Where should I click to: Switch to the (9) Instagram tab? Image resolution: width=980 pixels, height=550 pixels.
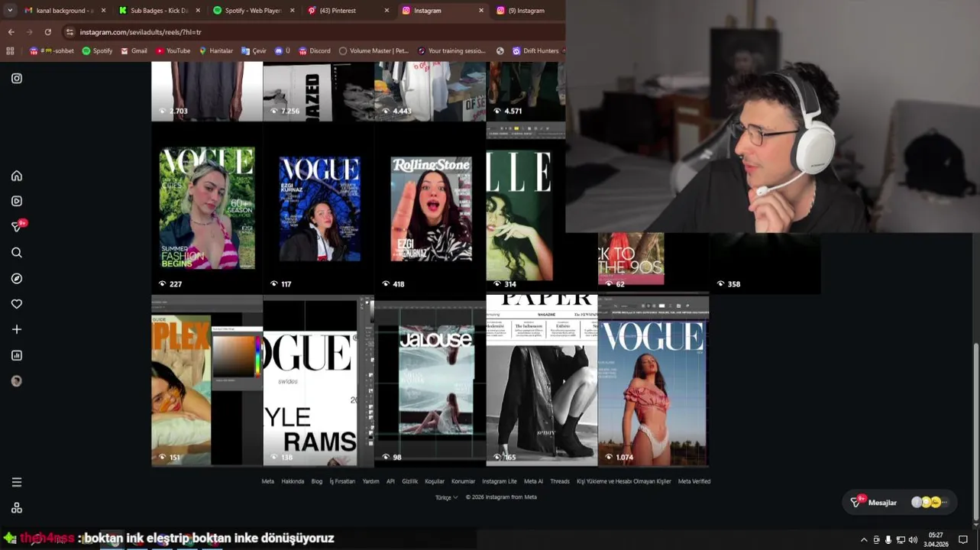click(527, 11)
